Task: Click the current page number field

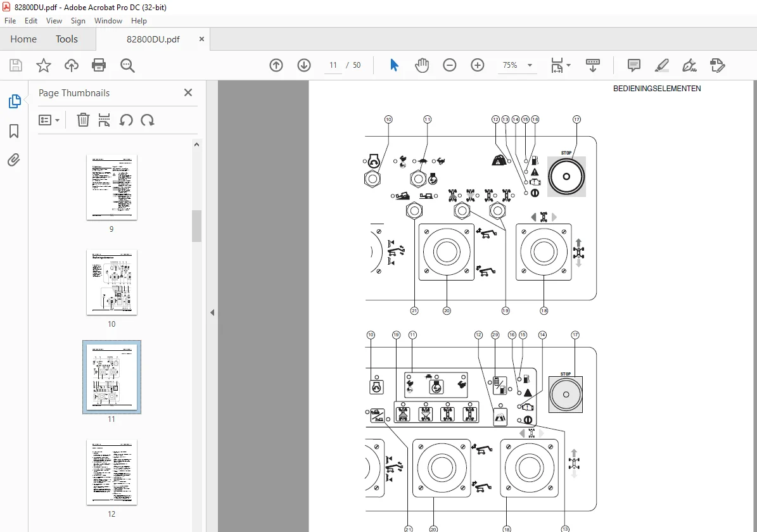Action: 333,65
